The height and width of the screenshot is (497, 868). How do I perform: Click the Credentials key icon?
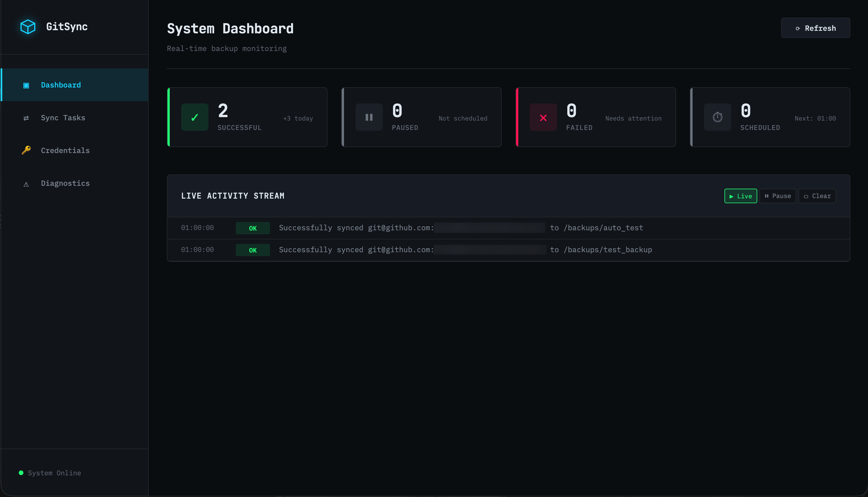26,150
